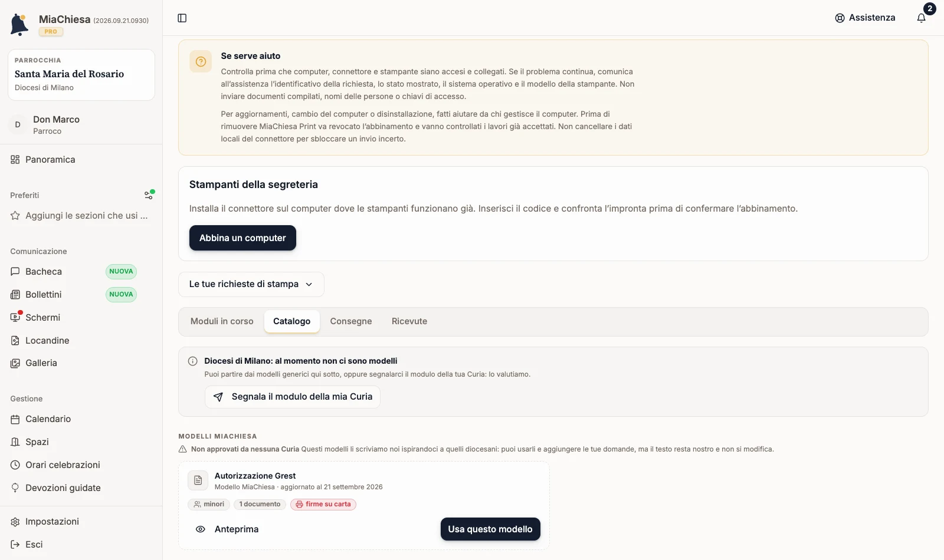
Task: Select the Ricevute tab
Action: tap(409, 321)
